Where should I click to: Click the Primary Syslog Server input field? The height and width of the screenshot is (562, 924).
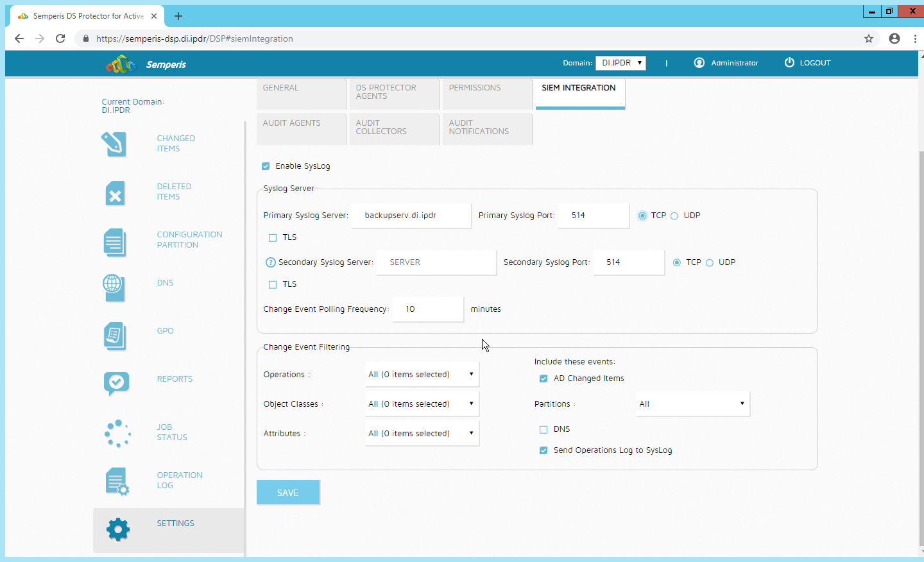click(x=411, y=216)
